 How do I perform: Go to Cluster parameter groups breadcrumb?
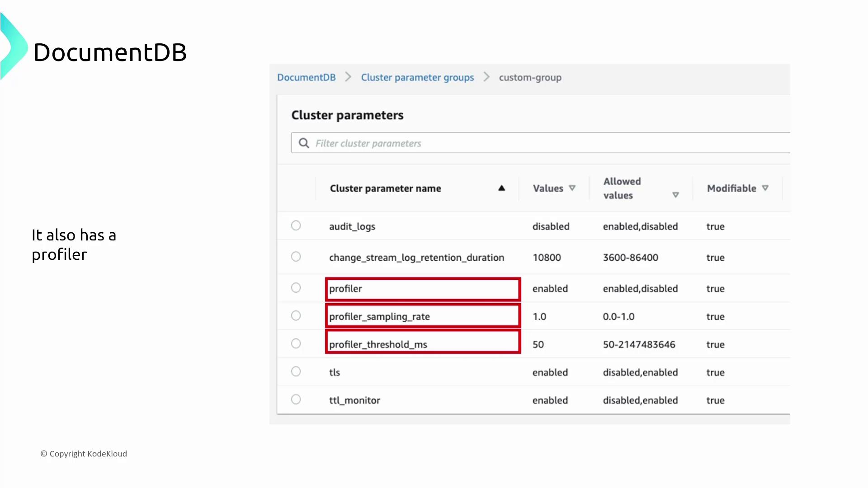417,77
